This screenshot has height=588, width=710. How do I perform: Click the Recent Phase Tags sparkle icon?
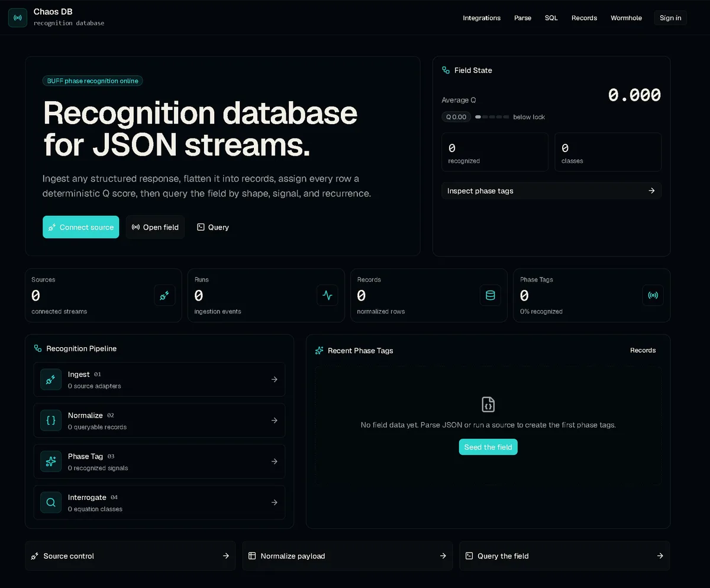click(319, 351)
